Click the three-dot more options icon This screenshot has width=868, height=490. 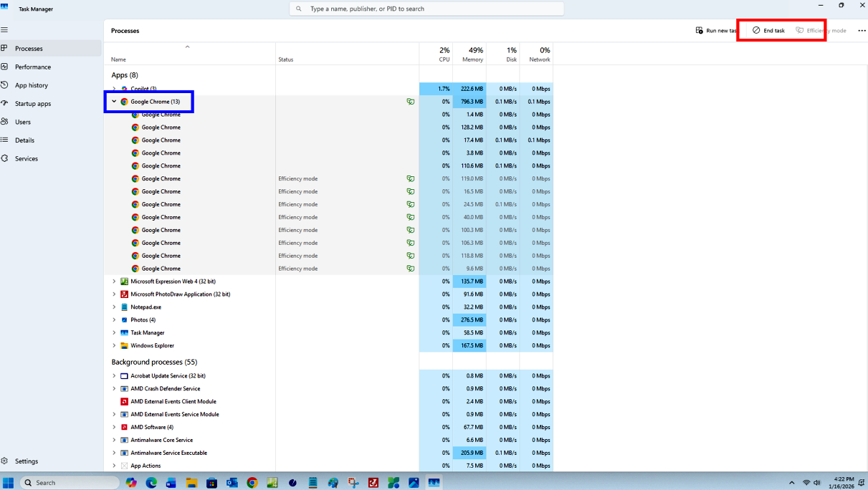(862, 31)
